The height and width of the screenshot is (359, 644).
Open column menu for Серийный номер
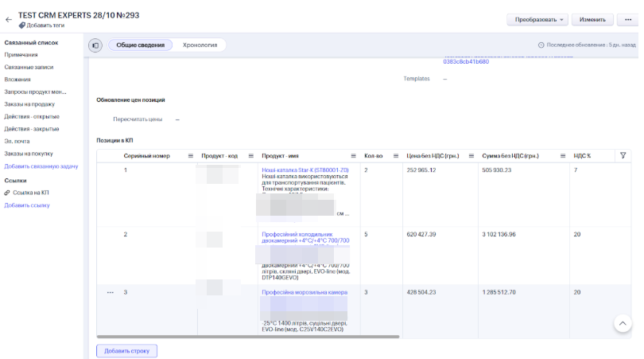[191, 156]
